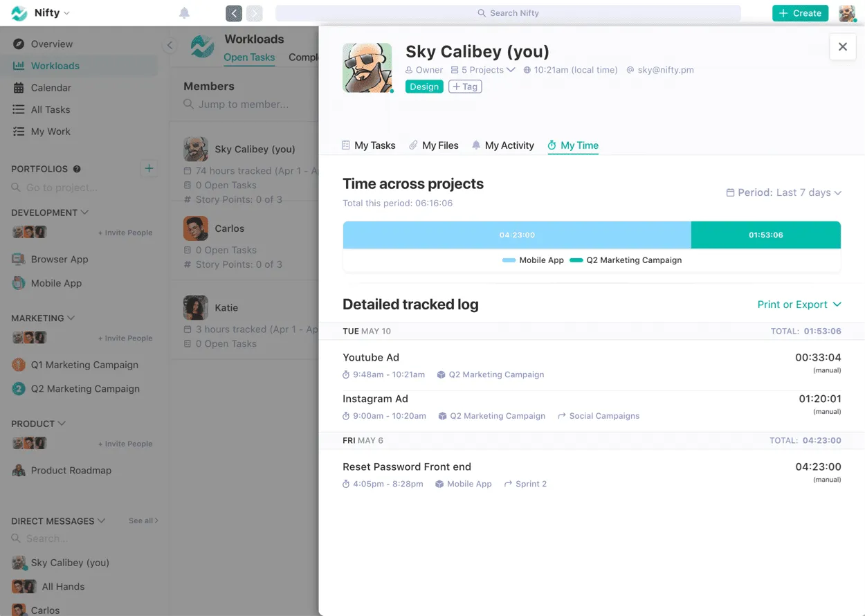Add a new portfolio with the plus icon
The height and width of the screenshot is (616, 865).
pyautogui.click(x=149, y=168)
